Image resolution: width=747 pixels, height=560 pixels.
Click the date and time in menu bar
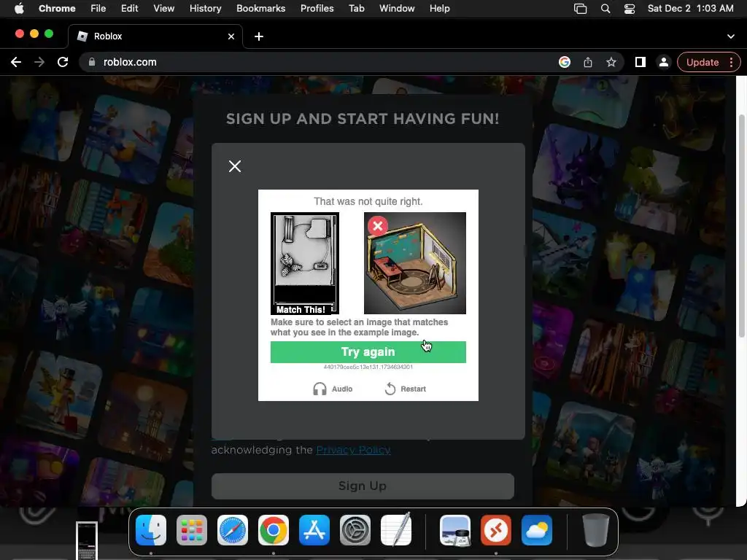click(690, 9)
